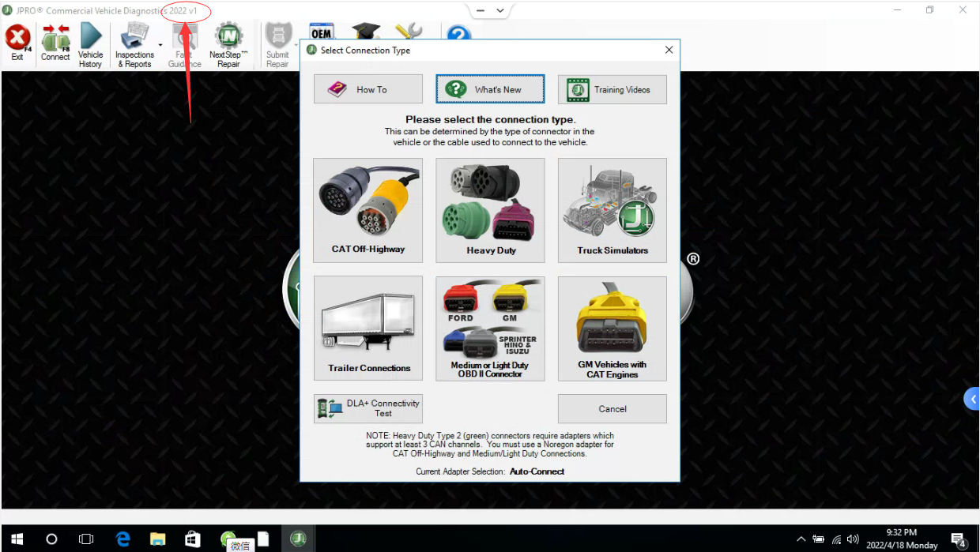Open the notification center icon
980x552 pixels.
tap(958, 540)
